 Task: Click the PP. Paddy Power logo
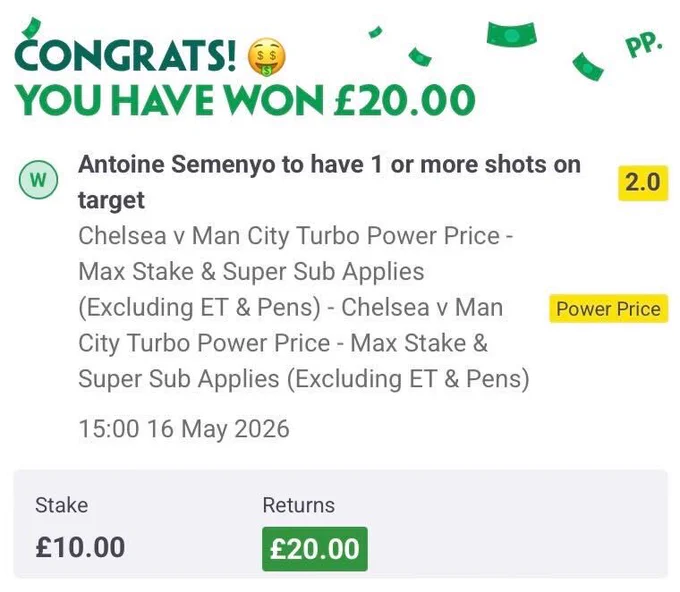(x=644, y=45)
